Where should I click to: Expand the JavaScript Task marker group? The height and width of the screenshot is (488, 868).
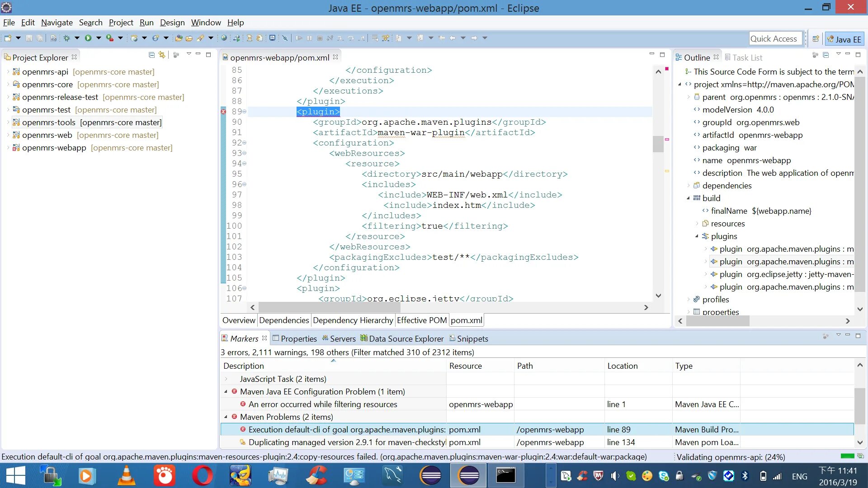(x=226, y=379)
